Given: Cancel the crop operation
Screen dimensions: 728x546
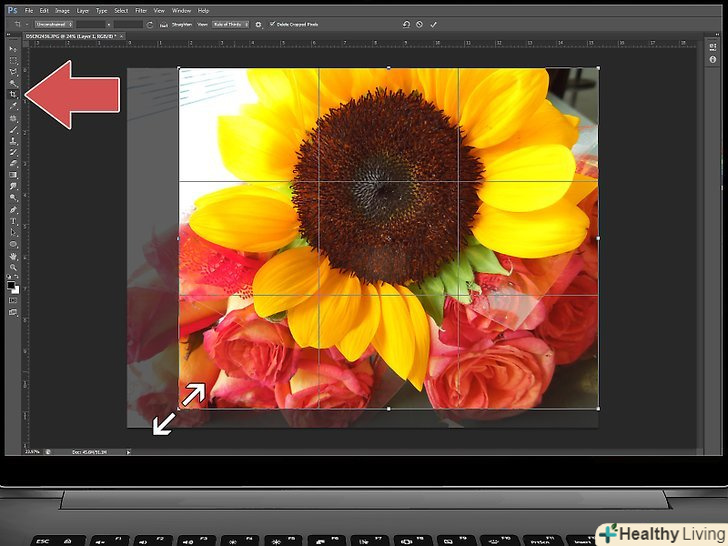Looking at the screenshot, I should [x=419, y=23].
